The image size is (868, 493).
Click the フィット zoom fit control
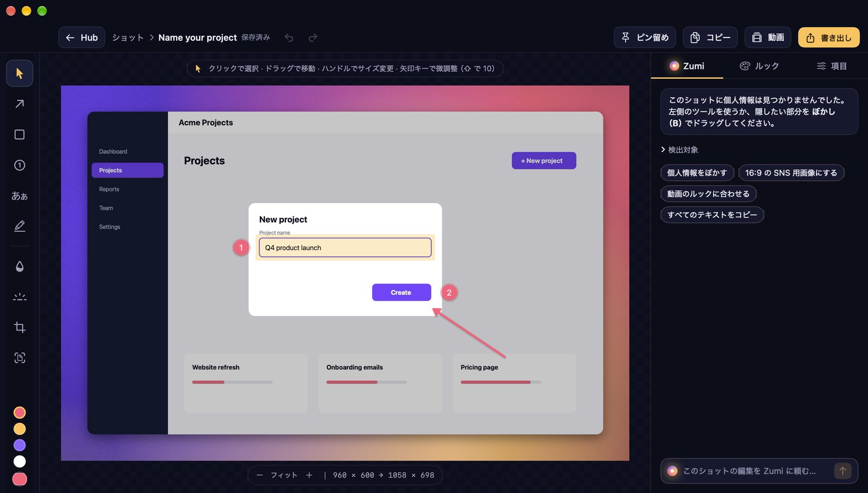pos(284,475)
